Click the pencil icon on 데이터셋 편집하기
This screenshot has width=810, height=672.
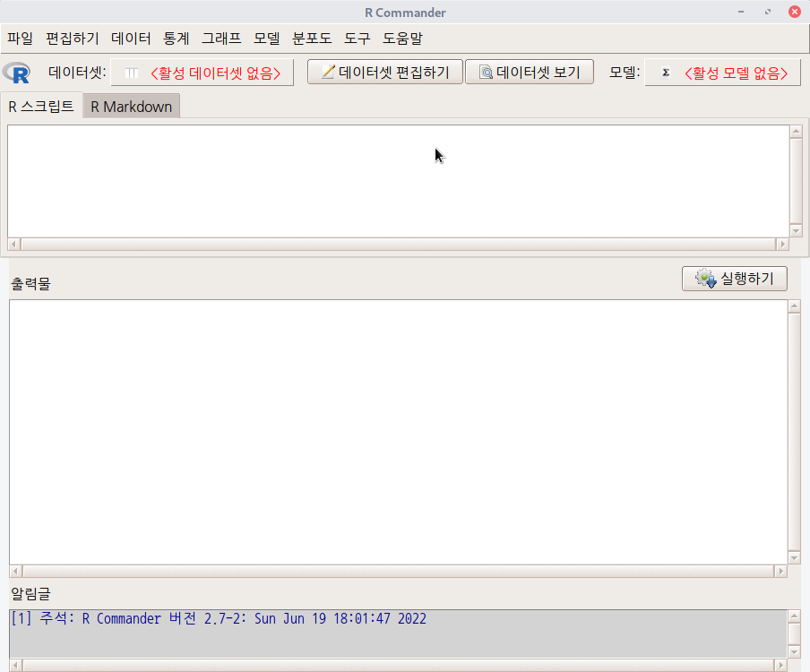point(328,72)
